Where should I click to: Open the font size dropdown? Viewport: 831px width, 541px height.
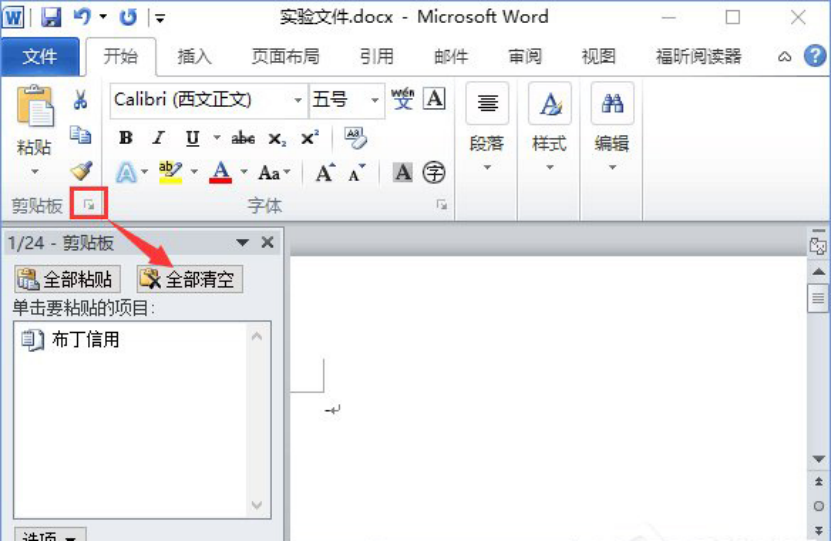(375, 100)
